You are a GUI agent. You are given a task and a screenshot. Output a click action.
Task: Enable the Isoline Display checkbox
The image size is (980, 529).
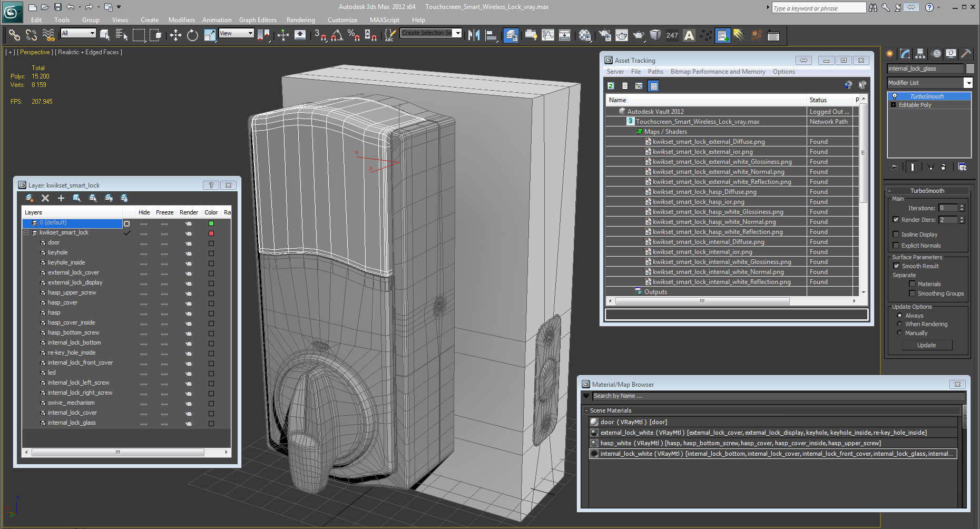click(896, 234)
